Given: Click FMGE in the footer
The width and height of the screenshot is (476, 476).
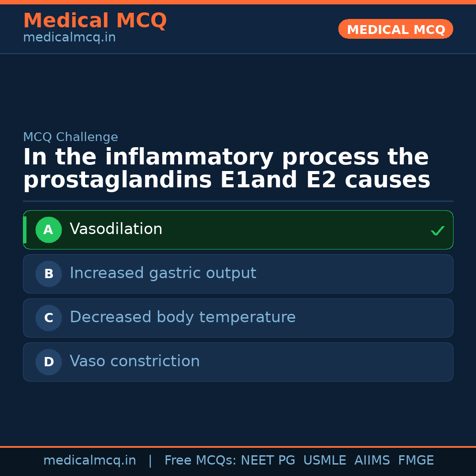Looking at the screenshot, I should [x=416, y=461].
